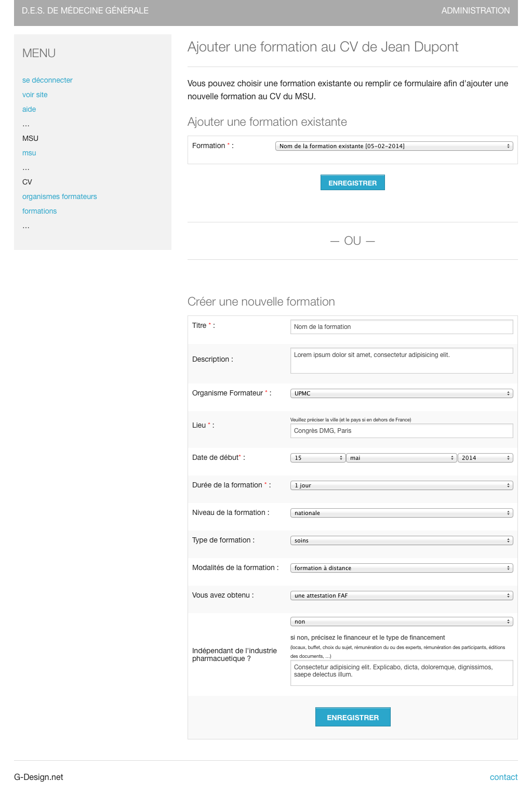Image resolution: width=532 pixels, height=794 pixels.
Task: Click the Lieu input field
Action: click(401, 431)
